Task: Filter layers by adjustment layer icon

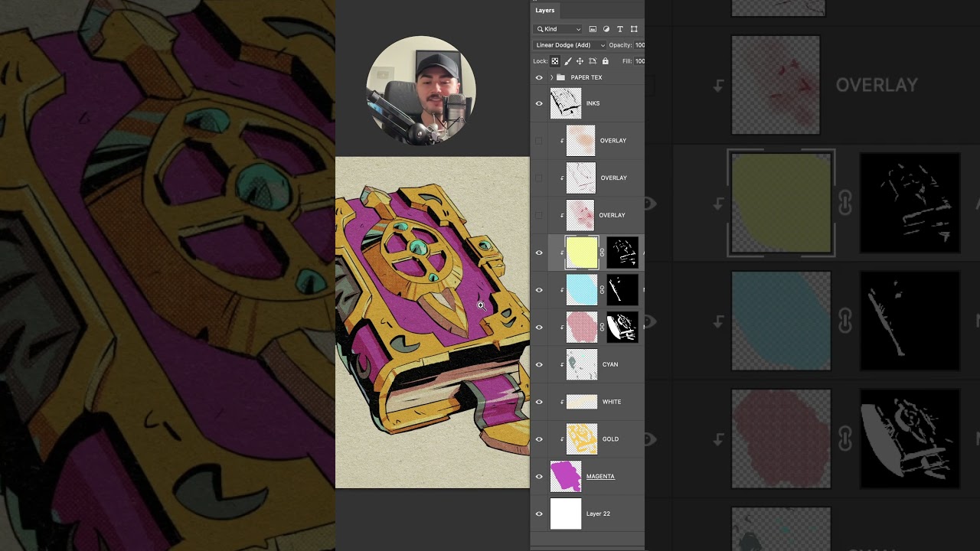Action: (x=606, y=29)
